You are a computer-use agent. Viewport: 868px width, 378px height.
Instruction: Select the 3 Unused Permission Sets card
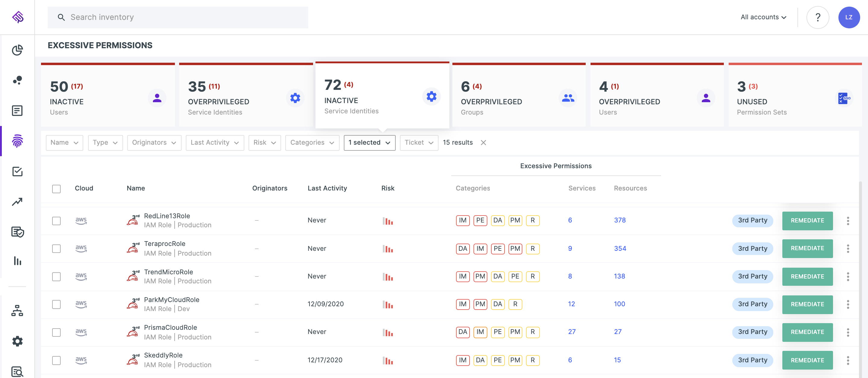[795, 95]
